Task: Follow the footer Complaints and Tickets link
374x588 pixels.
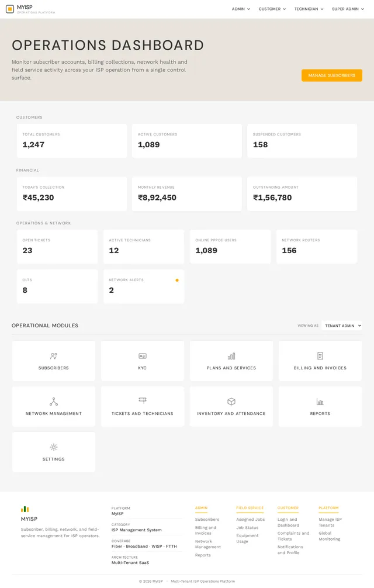Action: (x=293, y=536)
